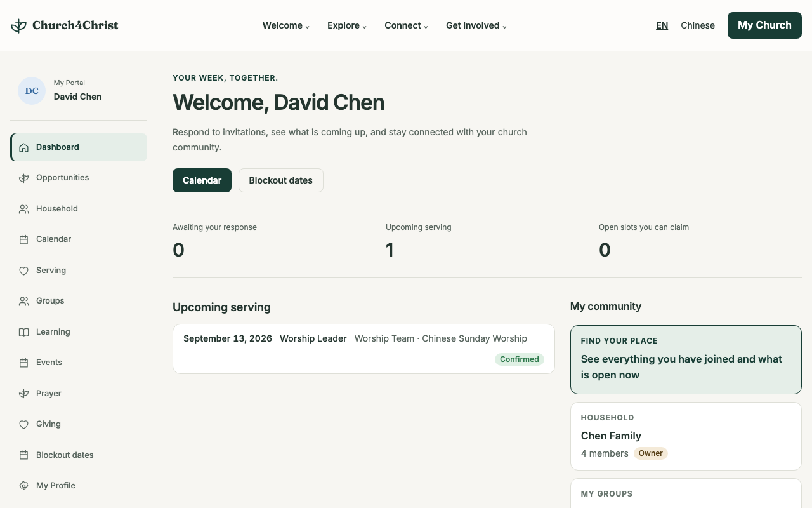Click the My community heading
The height and width of the screenshot is (508, 812).
pyautogui.click(x=606, y=306)
